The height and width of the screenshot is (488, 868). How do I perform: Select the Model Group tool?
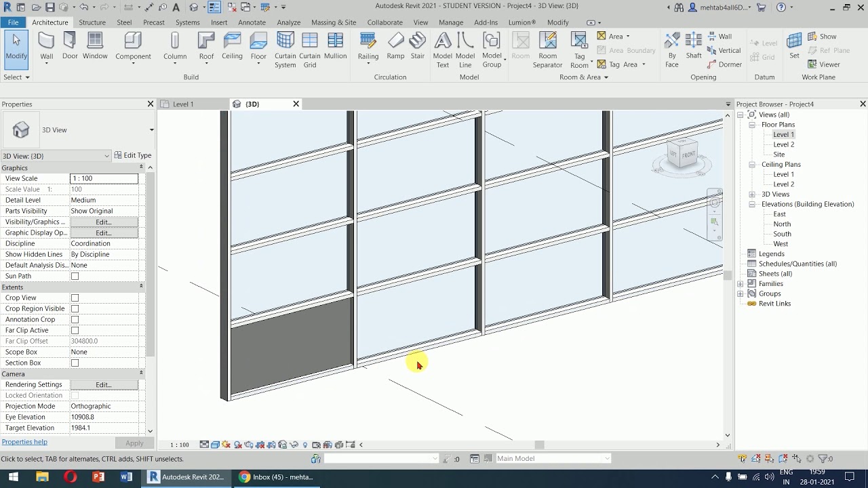(492, 50)
